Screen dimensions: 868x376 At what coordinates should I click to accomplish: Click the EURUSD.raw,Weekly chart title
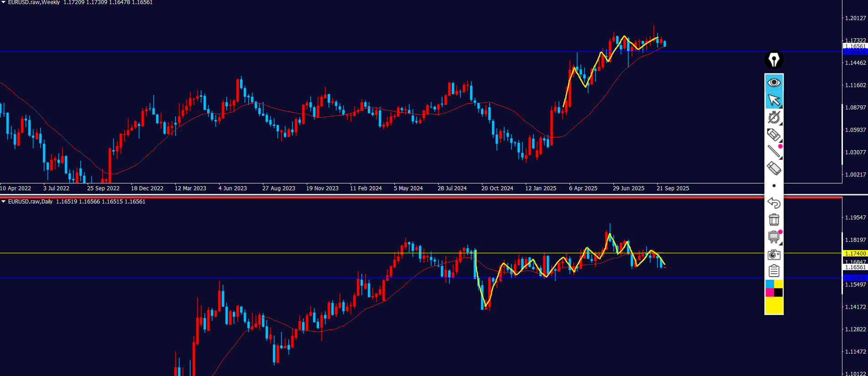point(34,3)
